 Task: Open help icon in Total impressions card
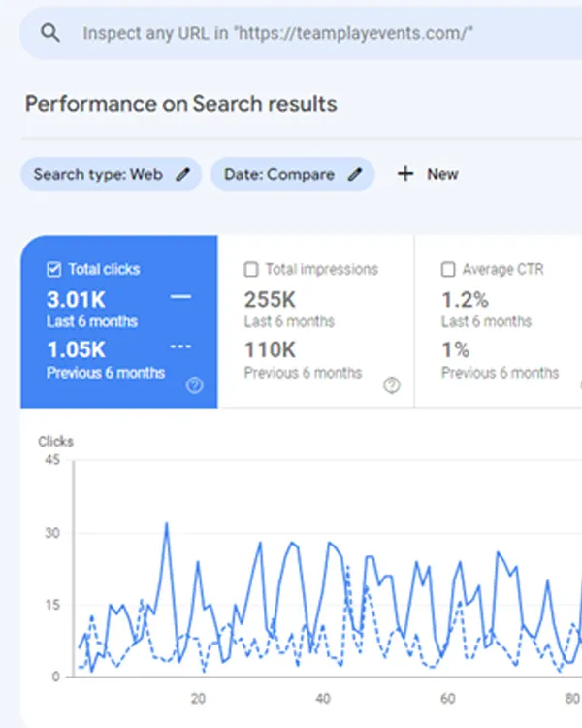point(392,385)
